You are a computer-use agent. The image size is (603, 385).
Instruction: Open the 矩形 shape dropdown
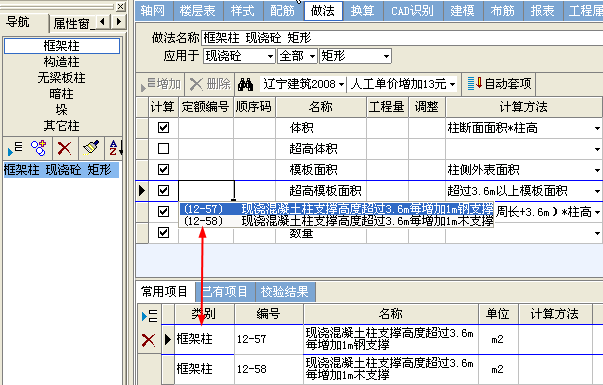point(386,57)
